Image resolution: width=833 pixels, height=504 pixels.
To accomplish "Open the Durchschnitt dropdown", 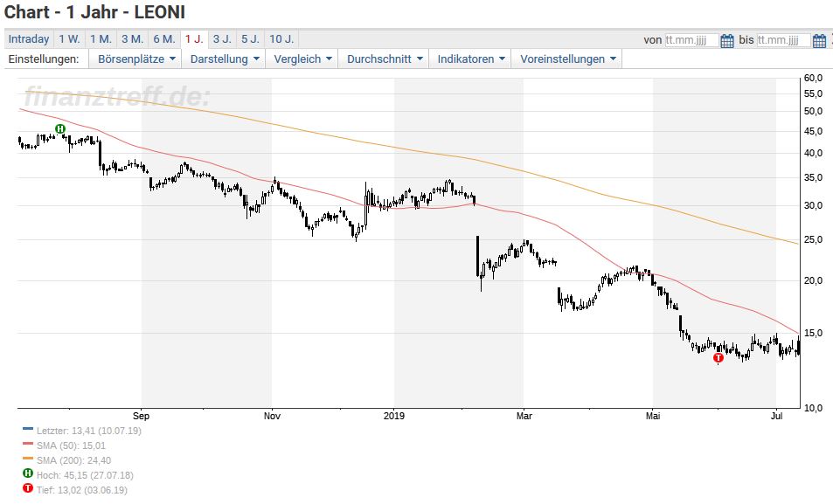I will click(x=385, y=59).
